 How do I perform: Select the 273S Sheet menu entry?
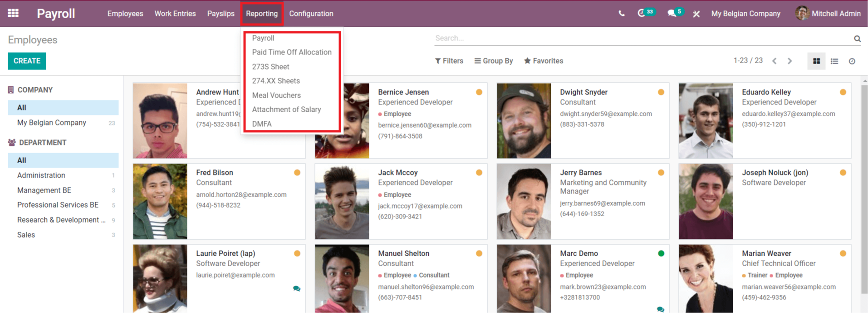coord(270,67)
